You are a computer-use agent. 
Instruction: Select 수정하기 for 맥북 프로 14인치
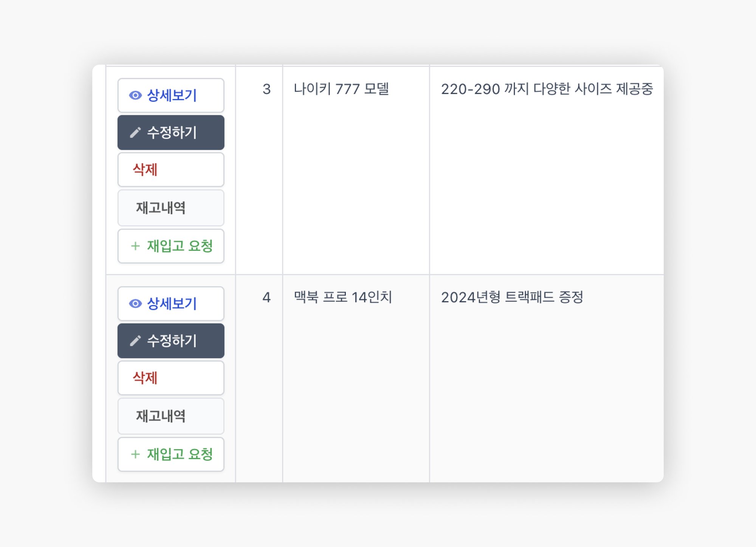click(171, 341)
